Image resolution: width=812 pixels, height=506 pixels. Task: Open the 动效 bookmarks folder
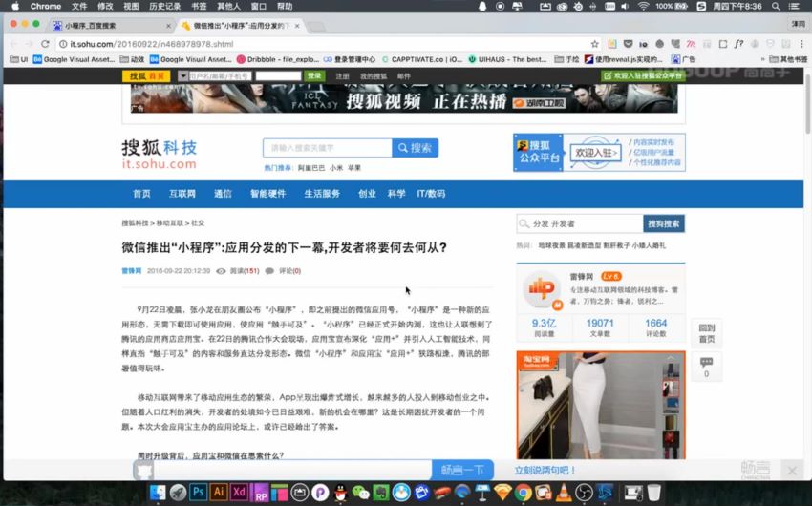132,59
